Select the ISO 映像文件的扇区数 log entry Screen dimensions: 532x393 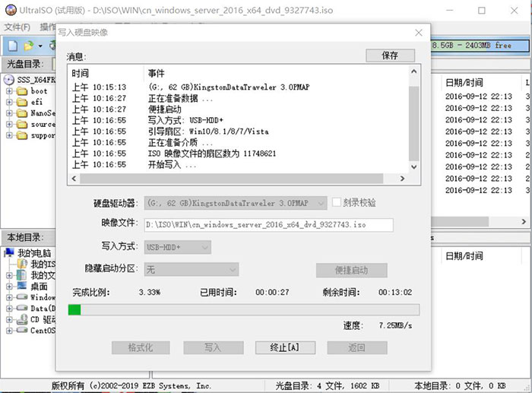click(212, 154)
